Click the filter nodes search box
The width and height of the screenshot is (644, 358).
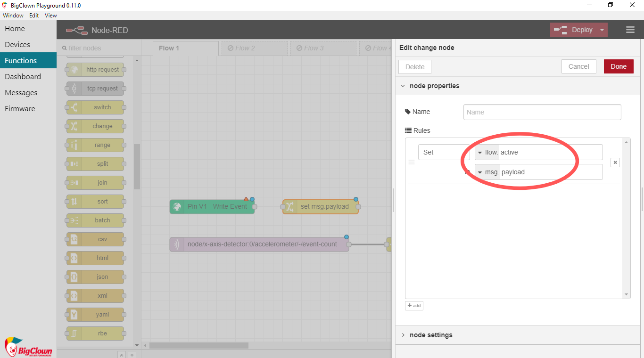pos(99,48)
